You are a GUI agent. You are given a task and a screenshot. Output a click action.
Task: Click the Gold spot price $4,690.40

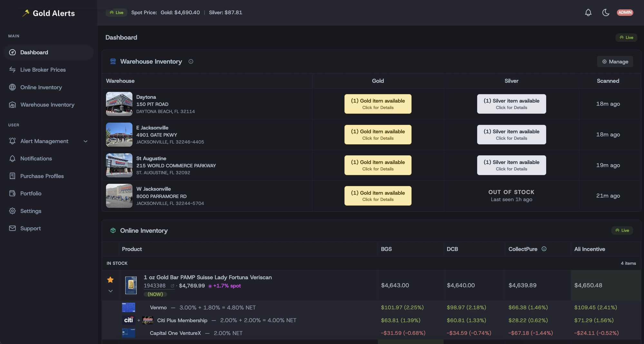(180, 13)
